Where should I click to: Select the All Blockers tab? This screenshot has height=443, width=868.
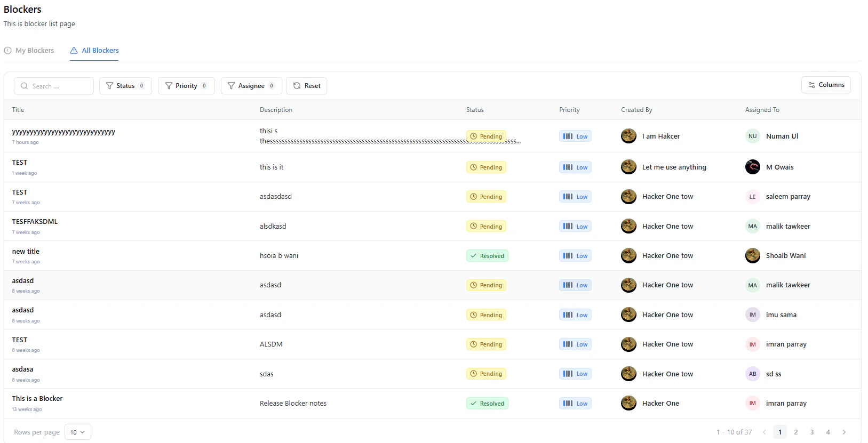pos(94,51)
